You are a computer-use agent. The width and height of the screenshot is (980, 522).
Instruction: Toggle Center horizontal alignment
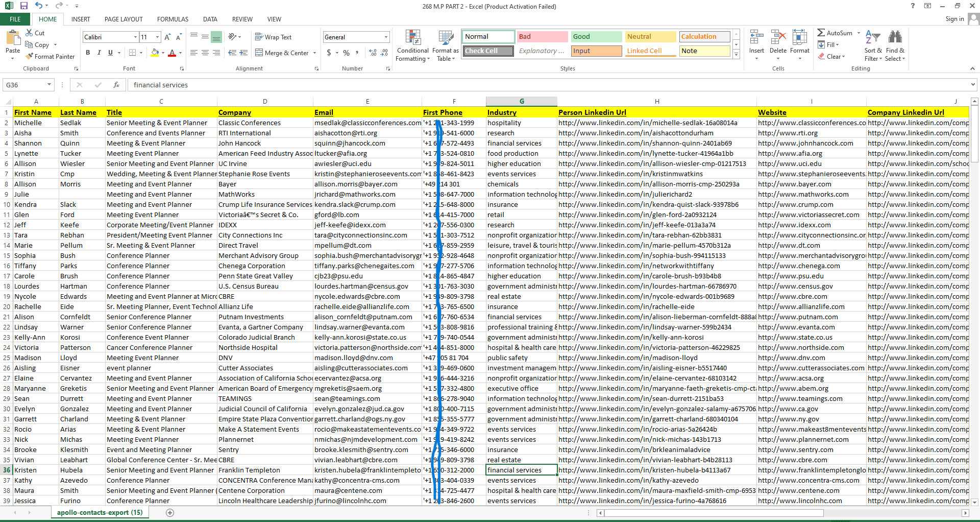pos(205,53)
